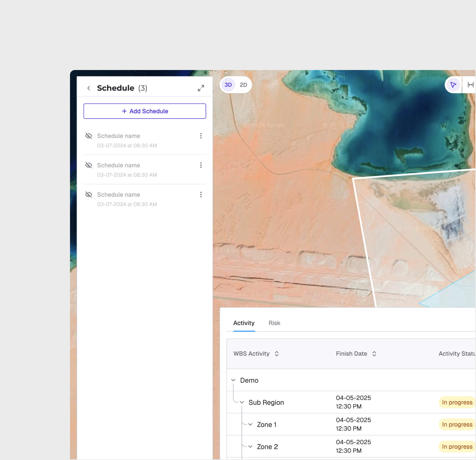Collapse the Sub Region row
476x460 pixels.
[242, 402]
